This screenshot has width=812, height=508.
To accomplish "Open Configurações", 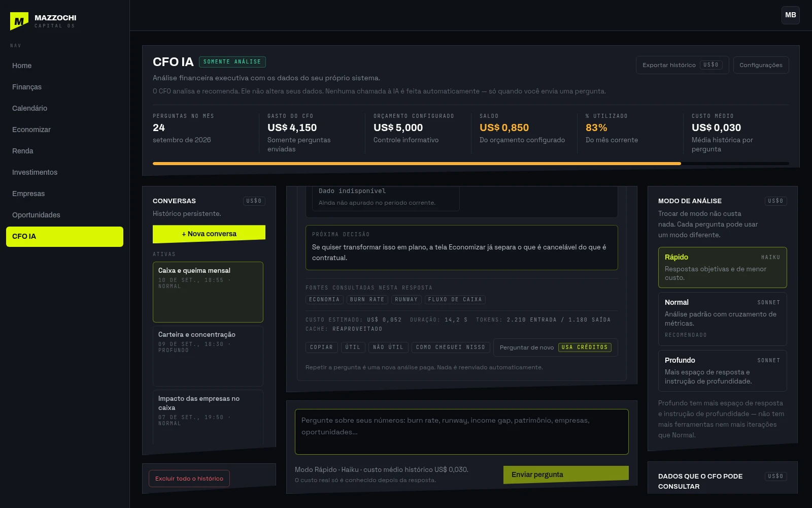I will pos(761,65).
